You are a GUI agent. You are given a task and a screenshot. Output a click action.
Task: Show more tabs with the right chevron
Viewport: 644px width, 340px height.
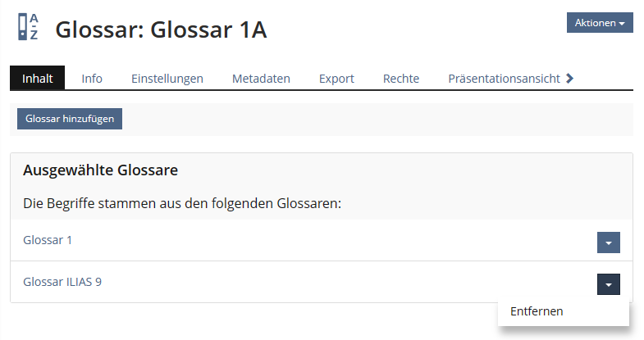coord(570,79)
